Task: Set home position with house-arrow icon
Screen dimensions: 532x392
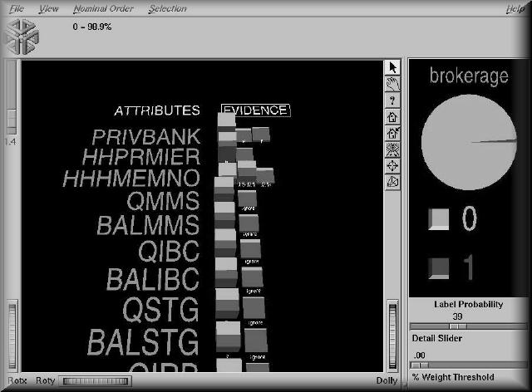Action: click(x=394, y=132)
